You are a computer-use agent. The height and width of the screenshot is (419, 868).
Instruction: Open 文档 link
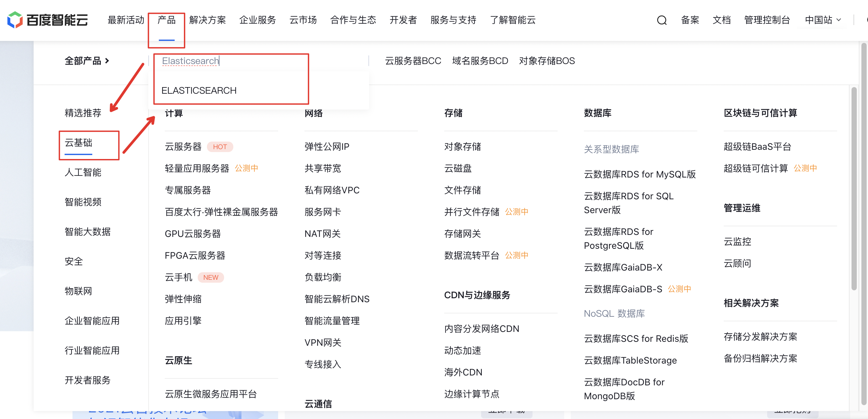click(x=721, y=20)
